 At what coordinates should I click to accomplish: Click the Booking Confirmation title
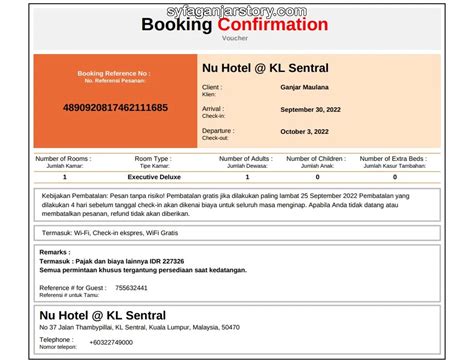coord(235,25)
